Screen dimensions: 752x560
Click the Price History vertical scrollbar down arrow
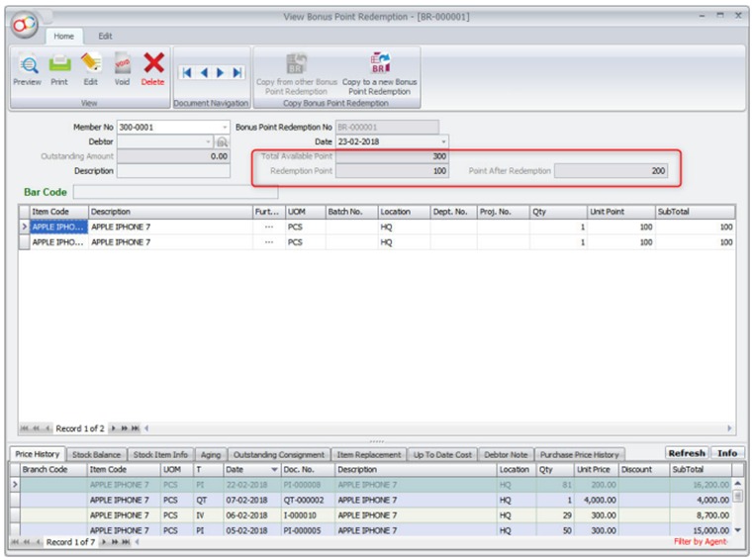pos(737,530)
